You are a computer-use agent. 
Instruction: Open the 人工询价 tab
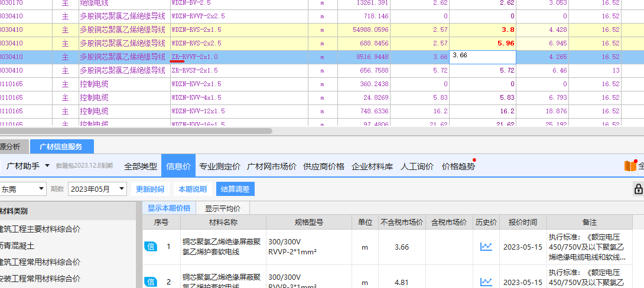(x=417, y=166)
